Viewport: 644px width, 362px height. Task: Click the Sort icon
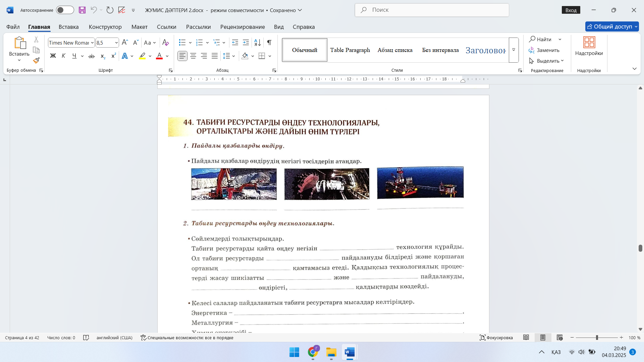coord(258,43)
